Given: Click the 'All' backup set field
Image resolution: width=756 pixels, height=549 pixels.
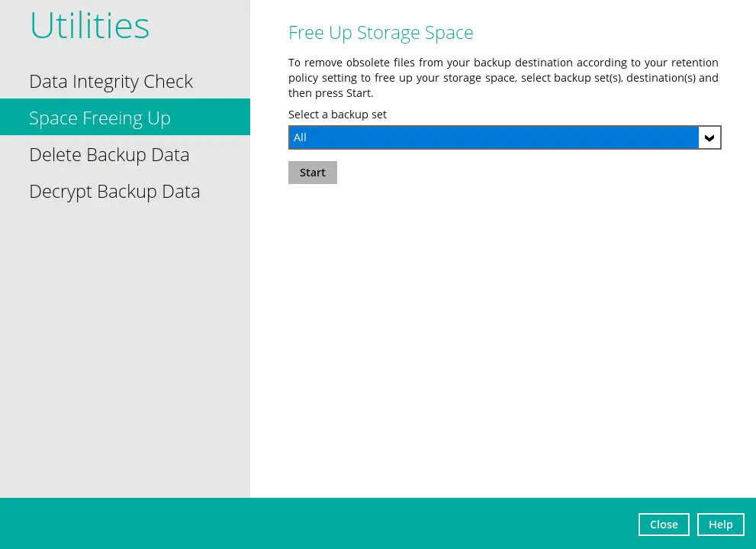Looking at the screenshot, I should pos(493,137).
